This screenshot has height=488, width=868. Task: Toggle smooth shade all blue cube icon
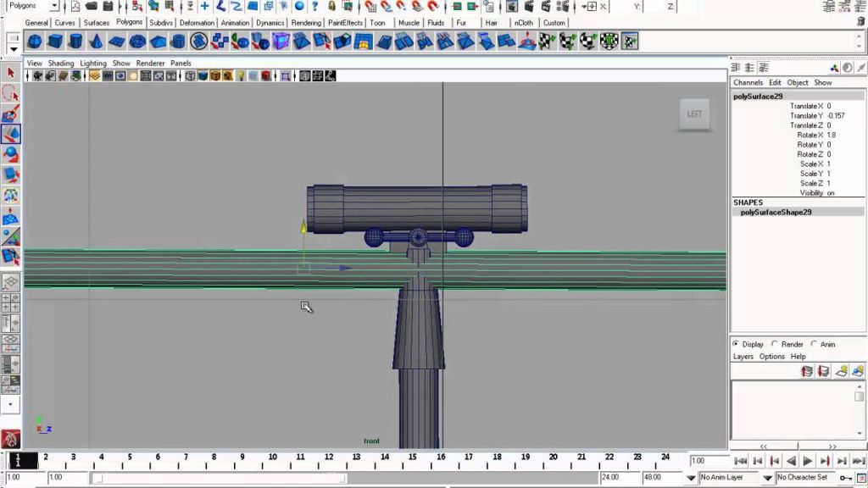203,75
